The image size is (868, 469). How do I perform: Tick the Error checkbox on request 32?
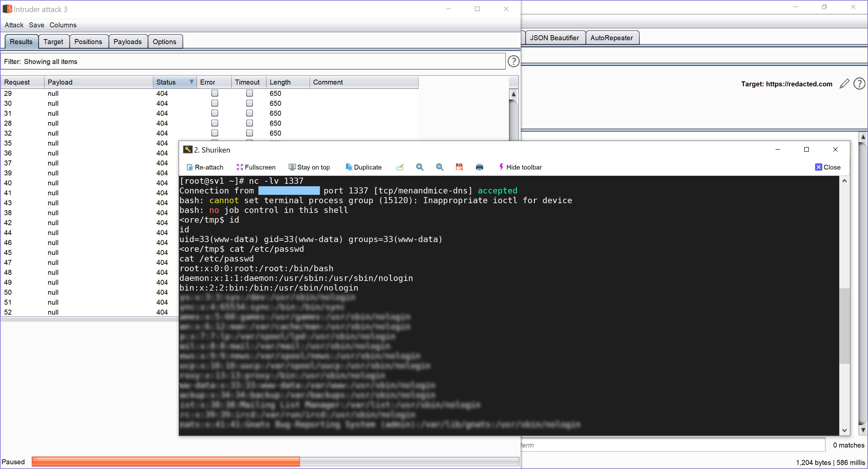215,133
